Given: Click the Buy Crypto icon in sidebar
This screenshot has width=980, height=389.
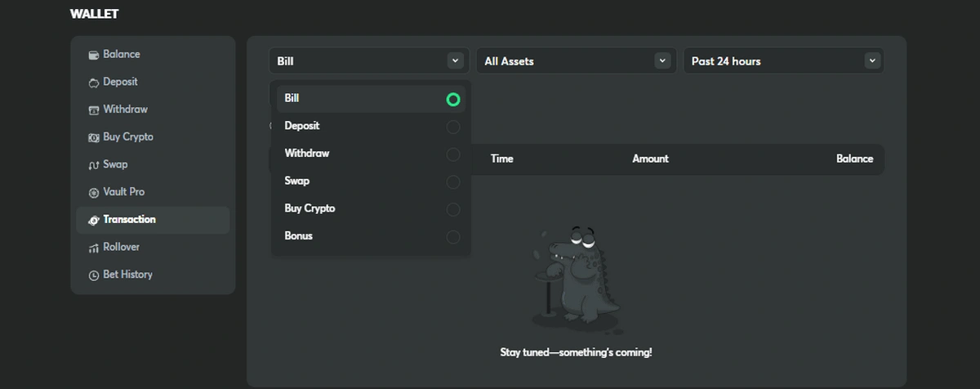Looking at the screenshot, I should tap(94, 137).
